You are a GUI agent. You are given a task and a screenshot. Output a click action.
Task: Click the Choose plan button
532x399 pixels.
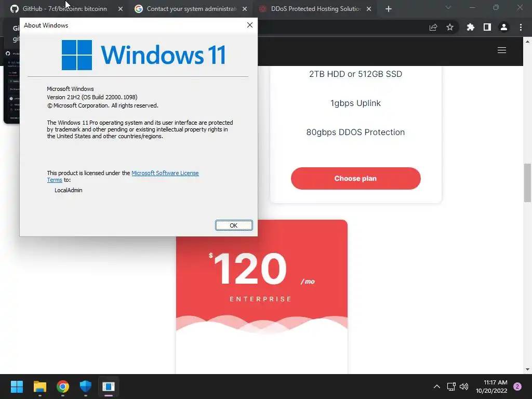tap(355, 179)
